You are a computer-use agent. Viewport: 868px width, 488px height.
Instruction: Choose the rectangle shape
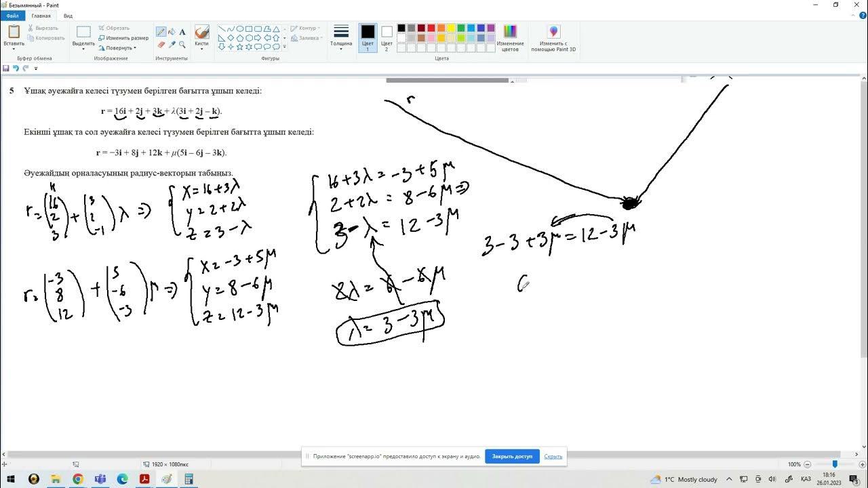tap(248, 29)
